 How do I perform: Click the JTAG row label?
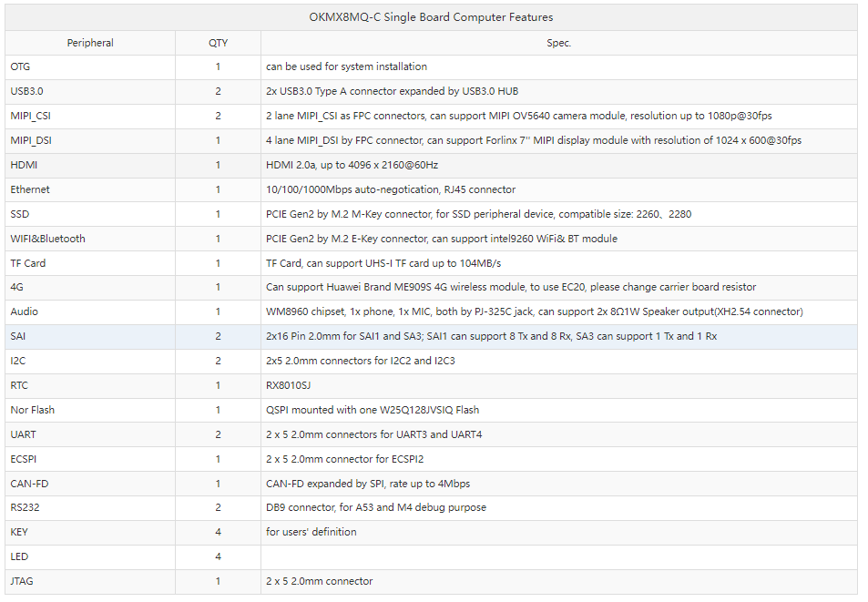point(22,581)
